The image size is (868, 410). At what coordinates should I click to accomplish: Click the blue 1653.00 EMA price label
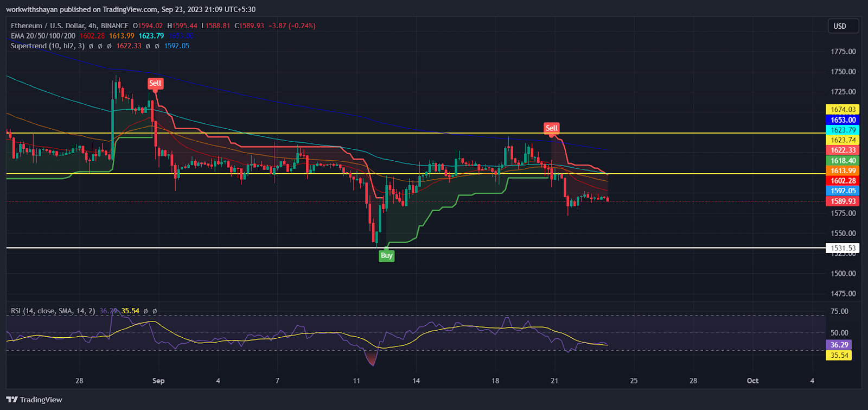[843, 120]
